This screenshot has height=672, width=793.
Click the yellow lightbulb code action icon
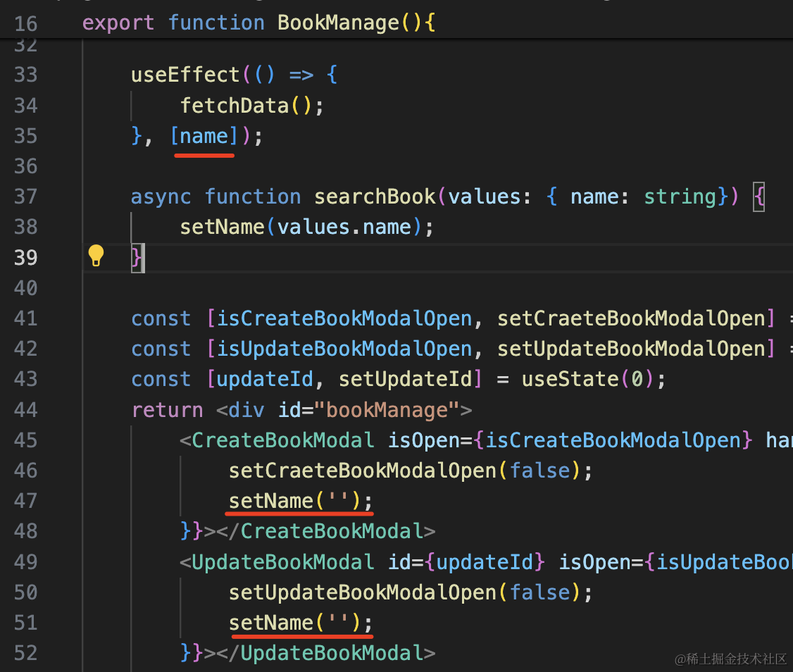point(96,256)
